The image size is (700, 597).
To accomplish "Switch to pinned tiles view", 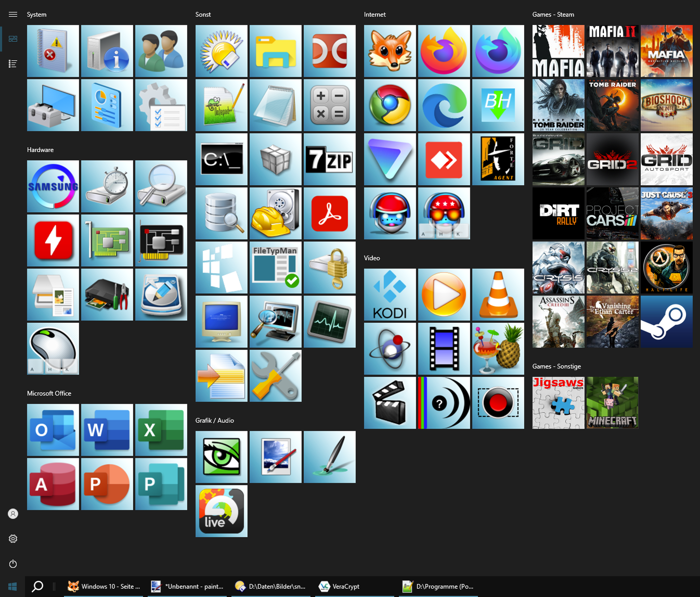I will tap(13, 39).
